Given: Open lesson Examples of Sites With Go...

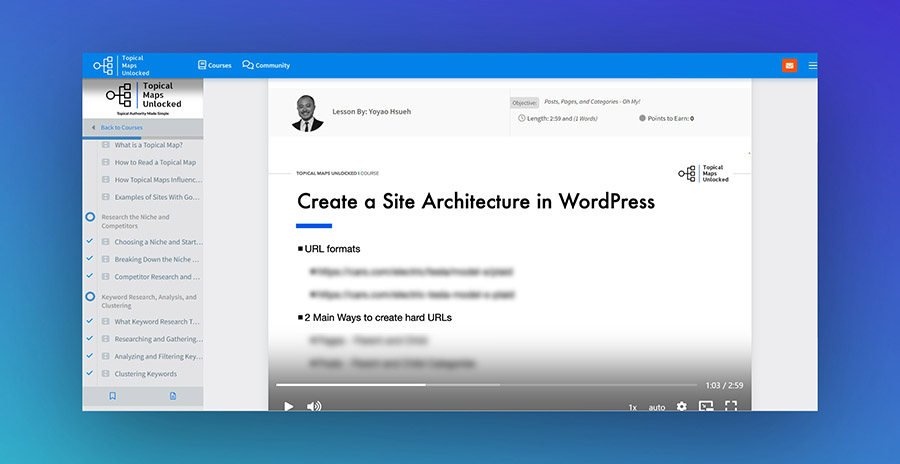Looking at the screenshot, I should coord(157,197).
